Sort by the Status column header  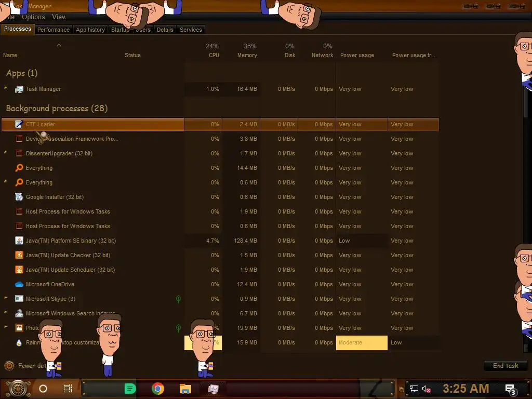pyautogui.click(x=132, y=55)
